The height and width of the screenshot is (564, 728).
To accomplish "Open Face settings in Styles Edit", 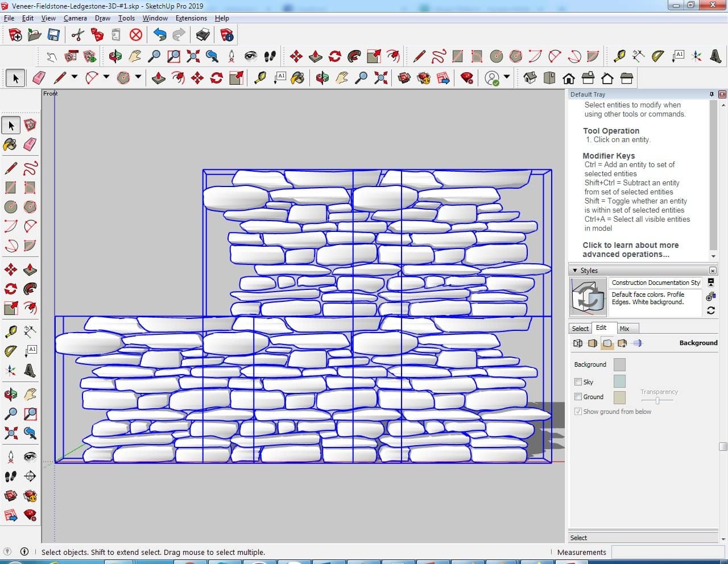I will 593,343.
